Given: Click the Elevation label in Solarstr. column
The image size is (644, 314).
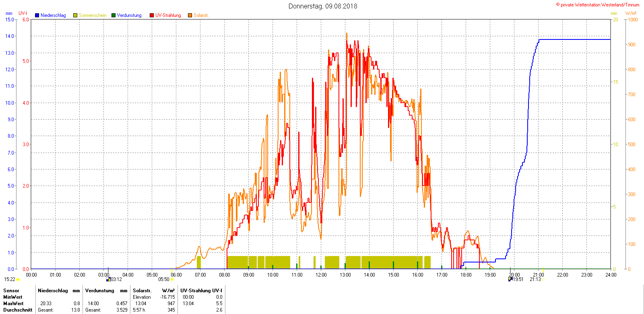Looking at the screenshot, I should click(142, 297).
